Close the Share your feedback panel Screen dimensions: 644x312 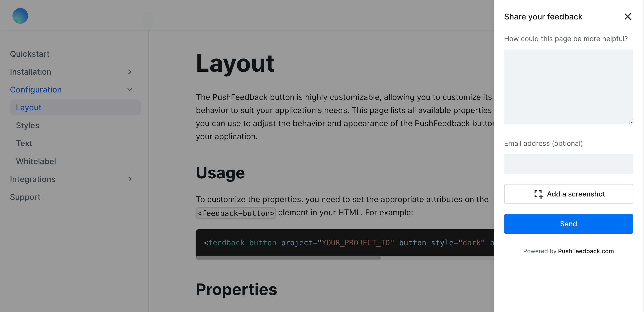628,17
